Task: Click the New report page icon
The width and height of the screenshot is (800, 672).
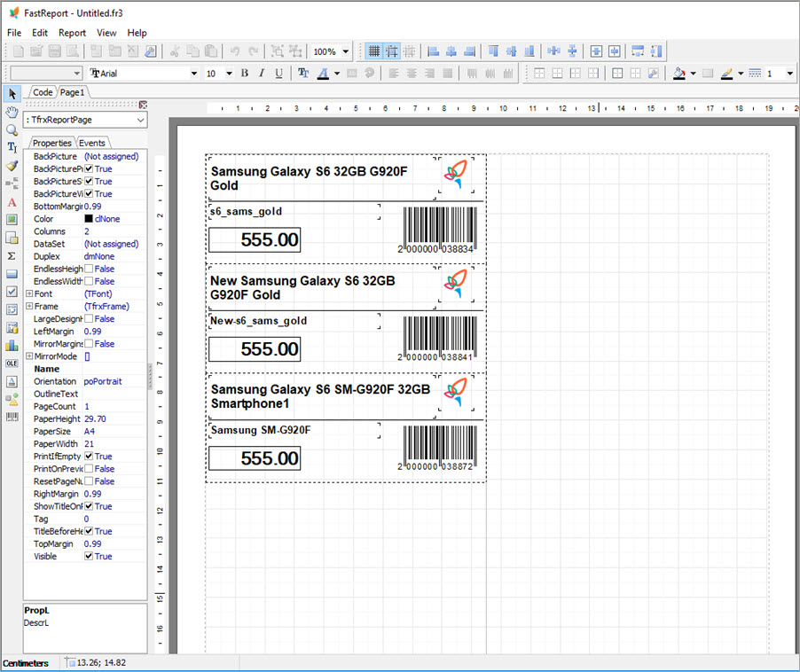Action: point(97,51)
